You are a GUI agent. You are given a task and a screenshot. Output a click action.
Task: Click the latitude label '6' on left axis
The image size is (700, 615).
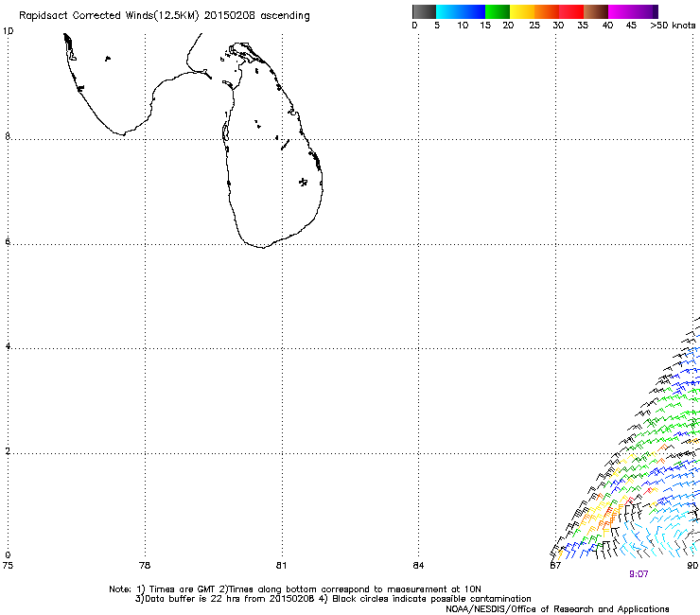(x=8, y=241)
